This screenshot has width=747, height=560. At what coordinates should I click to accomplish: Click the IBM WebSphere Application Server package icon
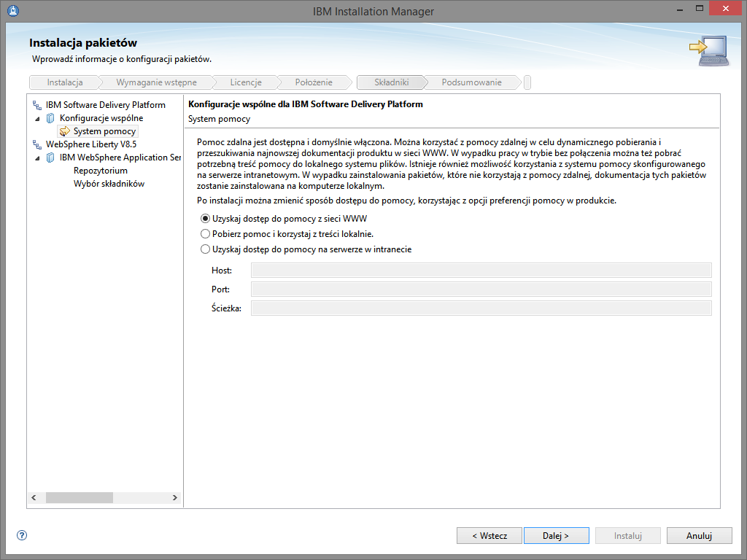(x=50, y=157)
